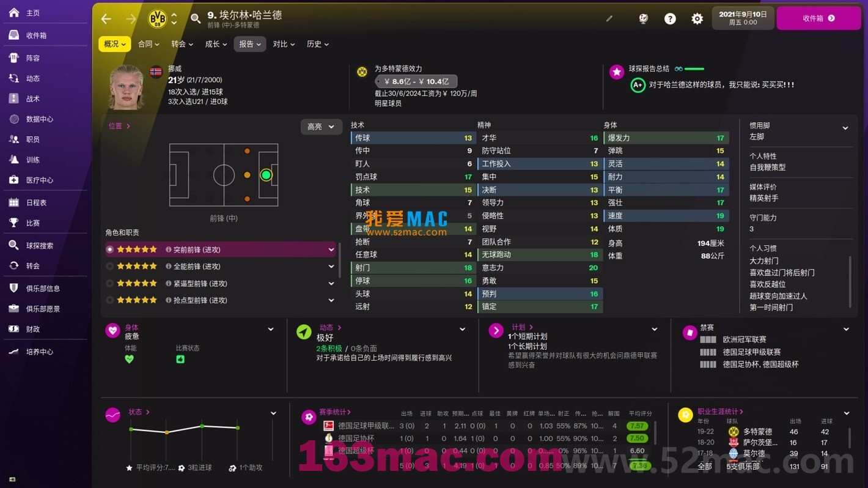The width and height of the screenshot is (868, 488).
Task: Open 动态 dynamics sidebar icon
Action: tap(13, 78)
